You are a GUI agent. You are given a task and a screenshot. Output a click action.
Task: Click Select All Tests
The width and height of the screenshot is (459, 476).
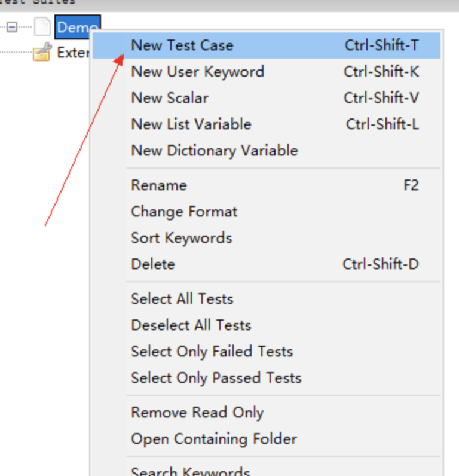[267, 299]
